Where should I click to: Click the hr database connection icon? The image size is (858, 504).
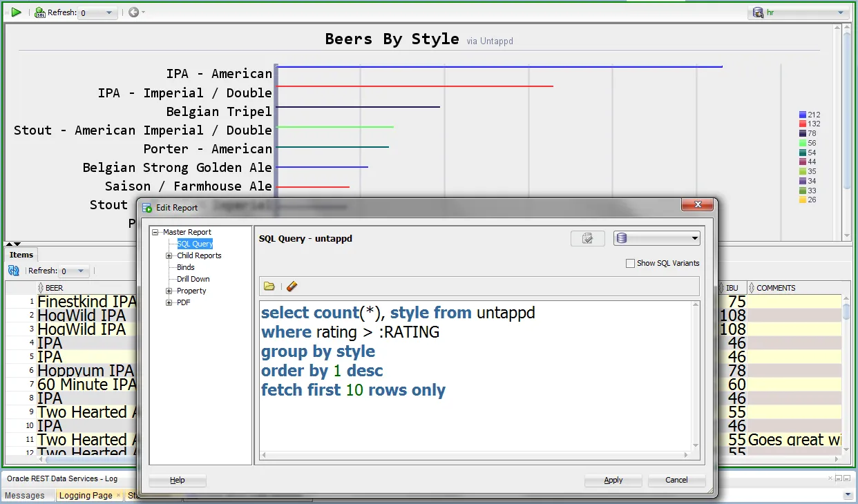759,12
